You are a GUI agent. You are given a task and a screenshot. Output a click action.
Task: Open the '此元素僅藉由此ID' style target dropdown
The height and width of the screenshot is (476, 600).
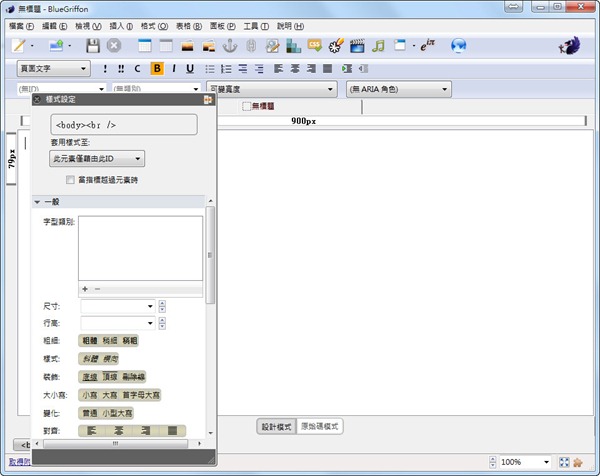click(x=97, y=158)
